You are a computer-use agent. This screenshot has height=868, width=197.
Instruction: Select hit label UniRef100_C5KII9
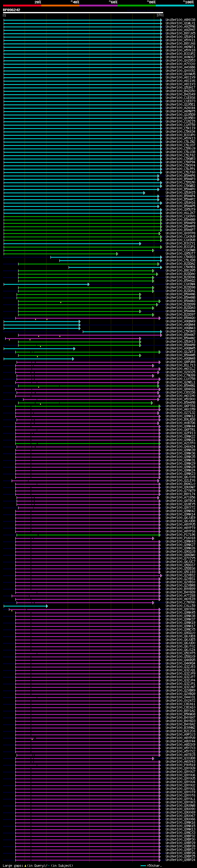coord(180,128)
